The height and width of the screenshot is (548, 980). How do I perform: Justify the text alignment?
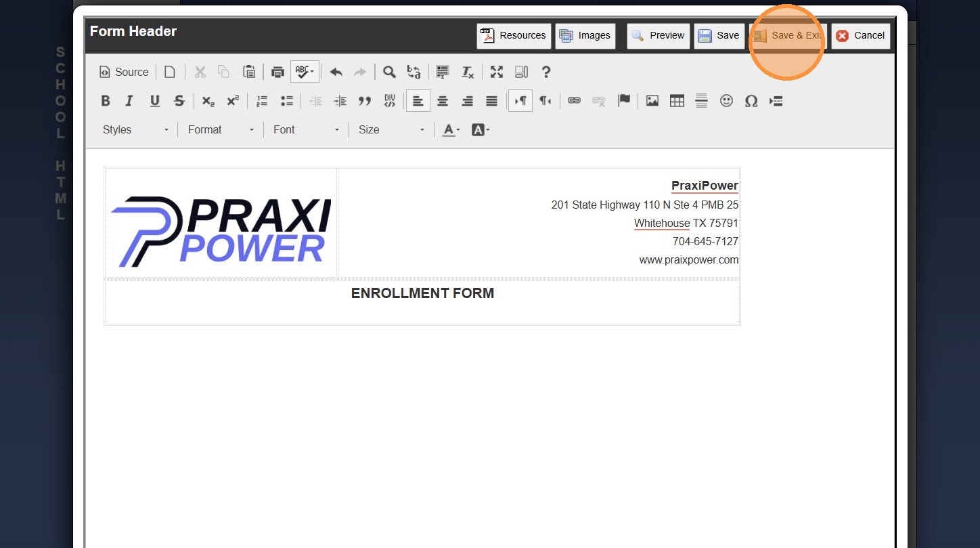492,101
